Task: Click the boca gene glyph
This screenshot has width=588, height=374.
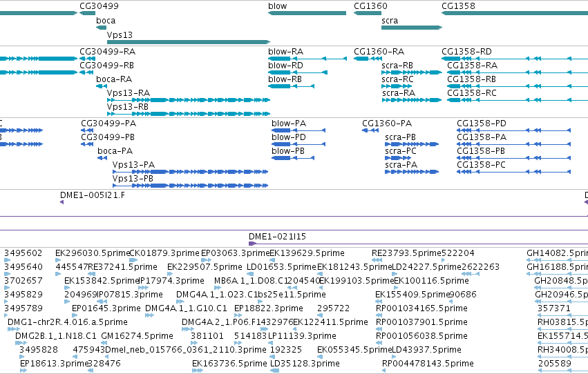Action: pyautogui.click(x=102, y=28)
